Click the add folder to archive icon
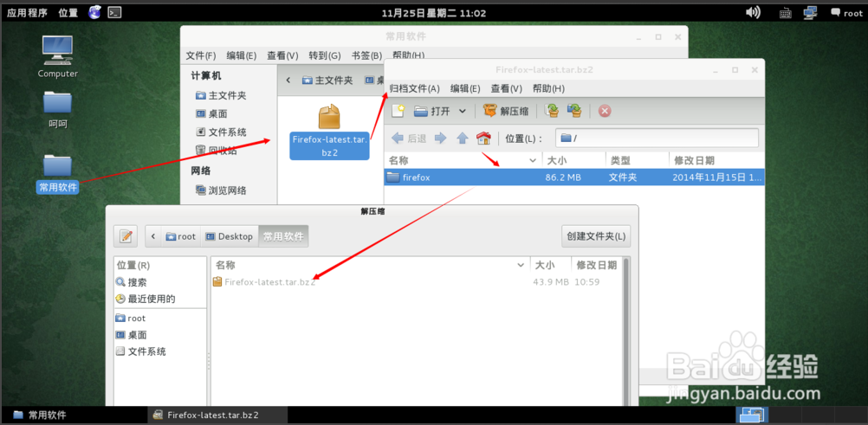Viewport: 868px width, 425px height. tap(574, 111)
